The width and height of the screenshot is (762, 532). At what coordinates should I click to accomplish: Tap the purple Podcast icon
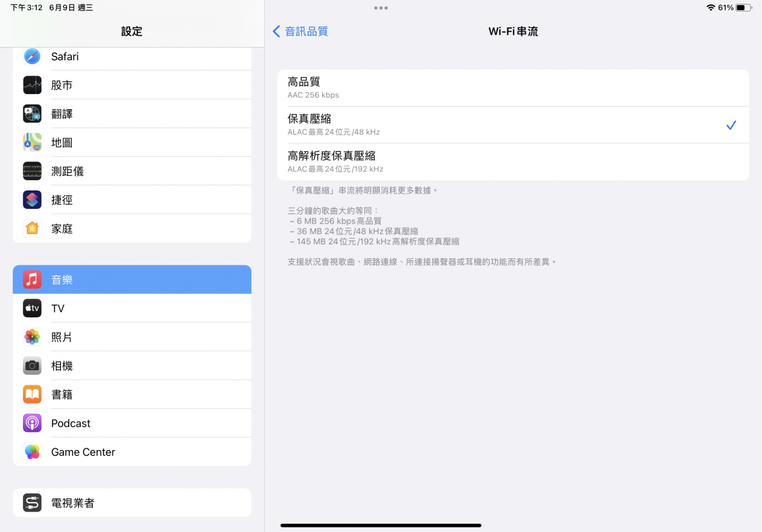[32, 423]
